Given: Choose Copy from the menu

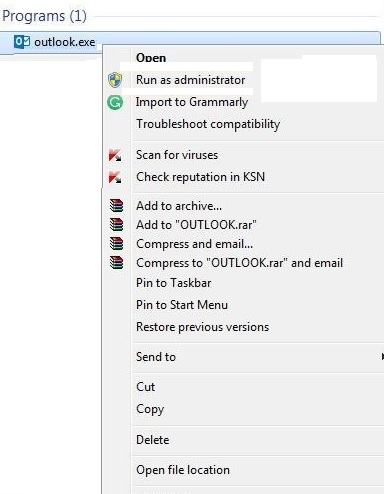Looking at the screenshot, I should 150,409.
